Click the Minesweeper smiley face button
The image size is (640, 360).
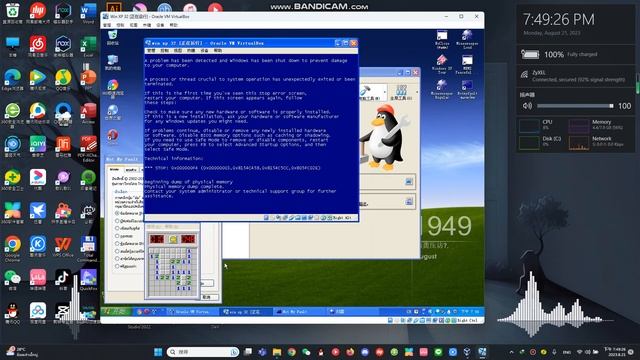click(x=173, y=239)
